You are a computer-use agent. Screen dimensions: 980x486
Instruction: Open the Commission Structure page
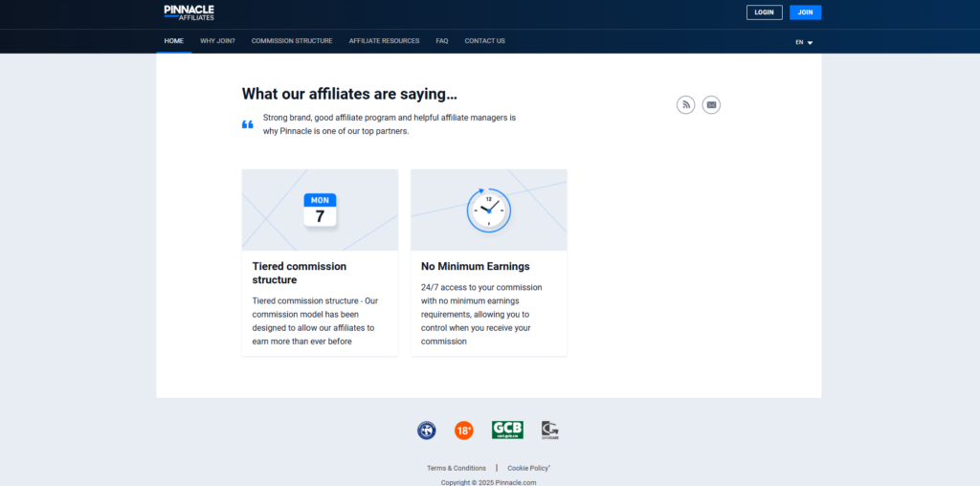click(x=292, y=41)
